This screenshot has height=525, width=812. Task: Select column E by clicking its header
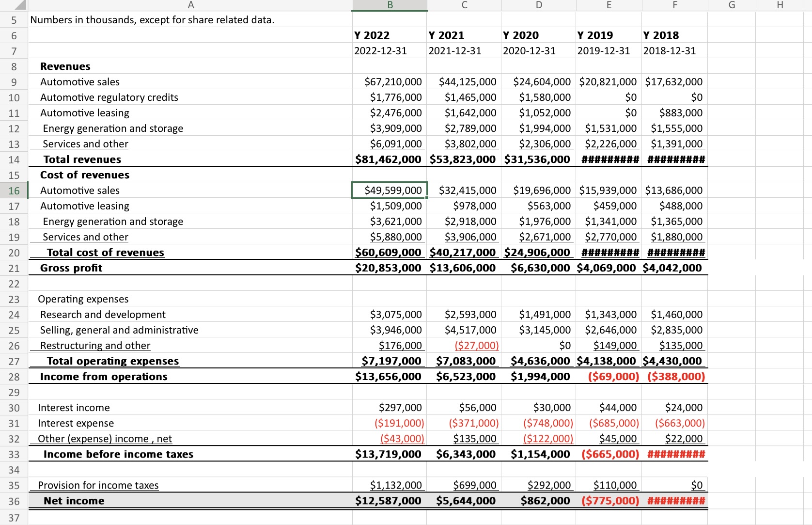point(609,5)
